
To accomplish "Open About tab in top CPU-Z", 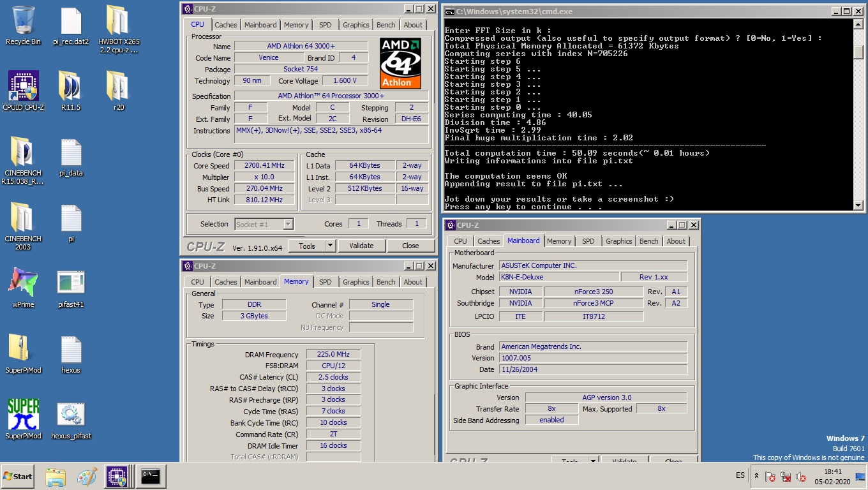I will (x=413, y=25).
